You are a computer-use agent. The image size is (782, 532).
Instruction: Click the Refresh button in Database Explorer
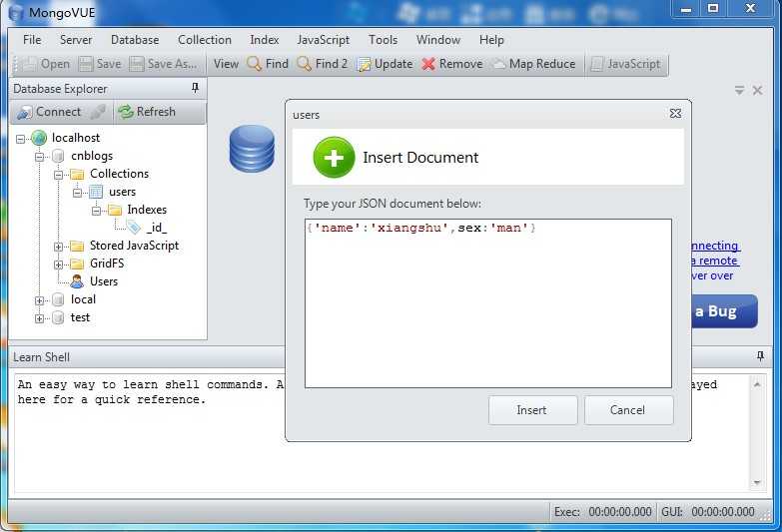147,112
